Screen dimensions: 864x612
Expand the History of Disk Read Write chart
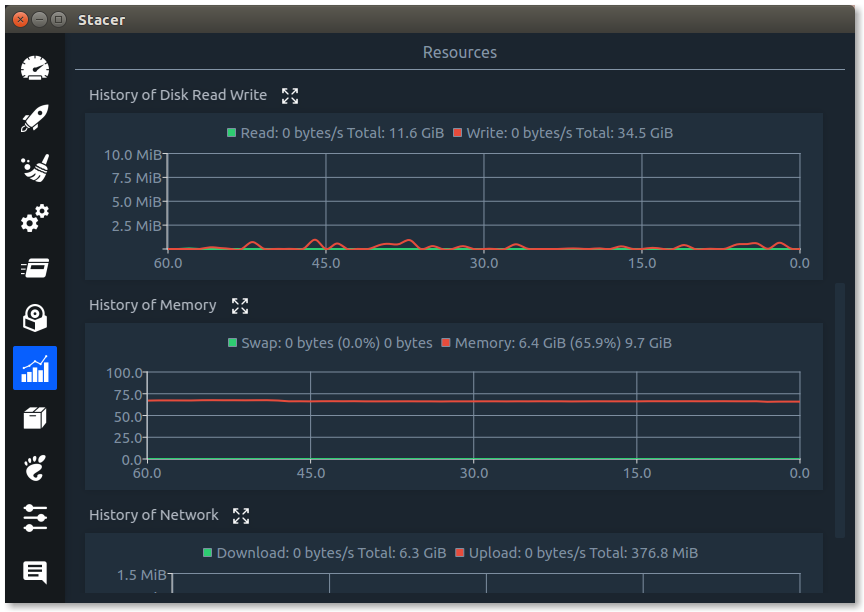click(x=290, y=96)
